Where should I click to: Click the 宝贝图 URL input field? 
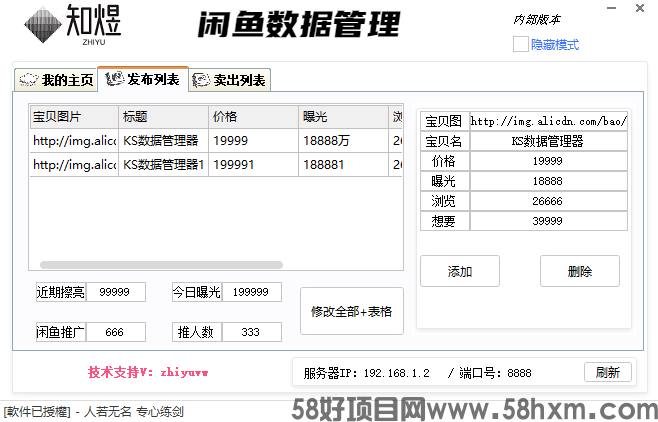click(x=548, y=121)
